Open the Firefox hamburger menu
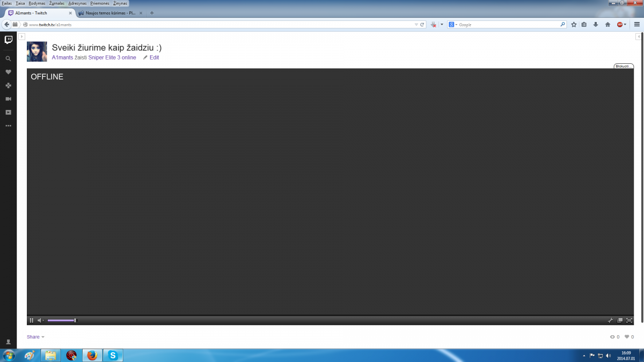This screenshot has width=644, height=362. pyautogui.click(x=636, y=25)
